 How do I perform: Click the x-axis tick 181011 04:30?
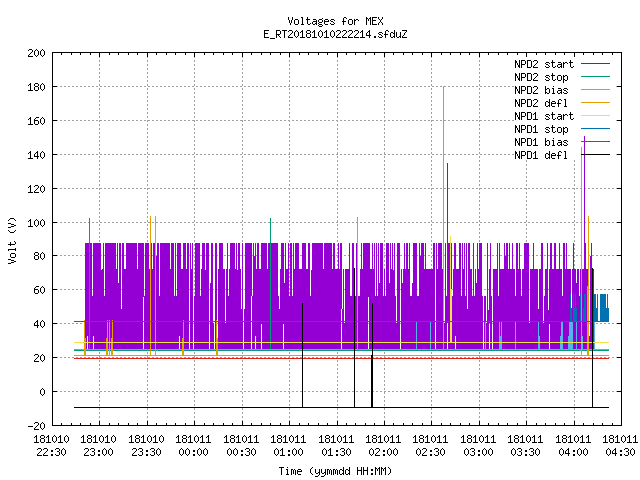[620, 446]
